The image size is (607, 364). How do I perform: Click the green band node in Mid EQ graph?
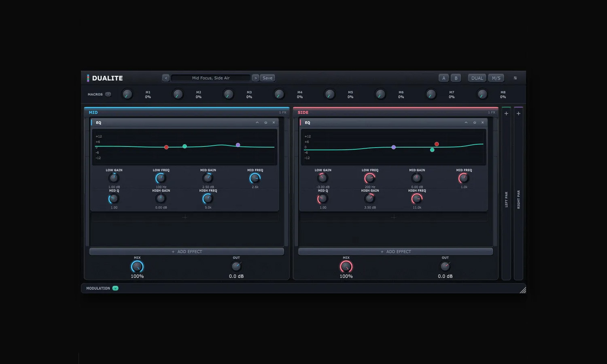click(185, 146)
